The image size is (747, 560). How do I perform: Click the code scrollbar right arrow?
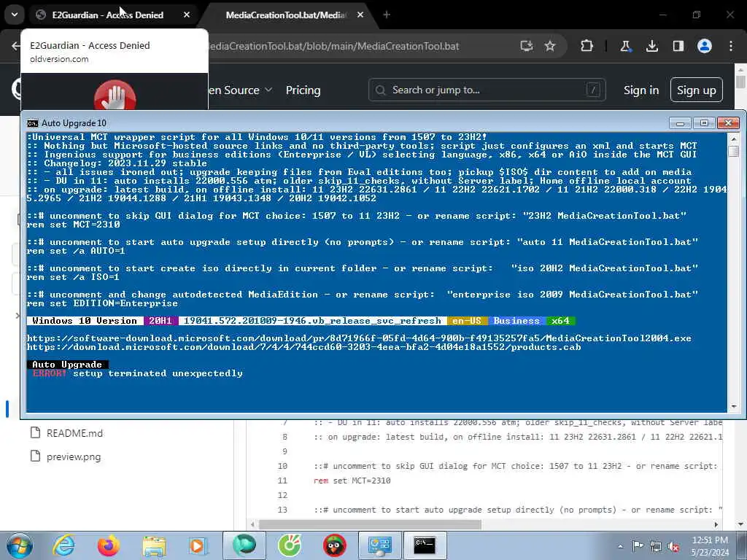point(716,525)
